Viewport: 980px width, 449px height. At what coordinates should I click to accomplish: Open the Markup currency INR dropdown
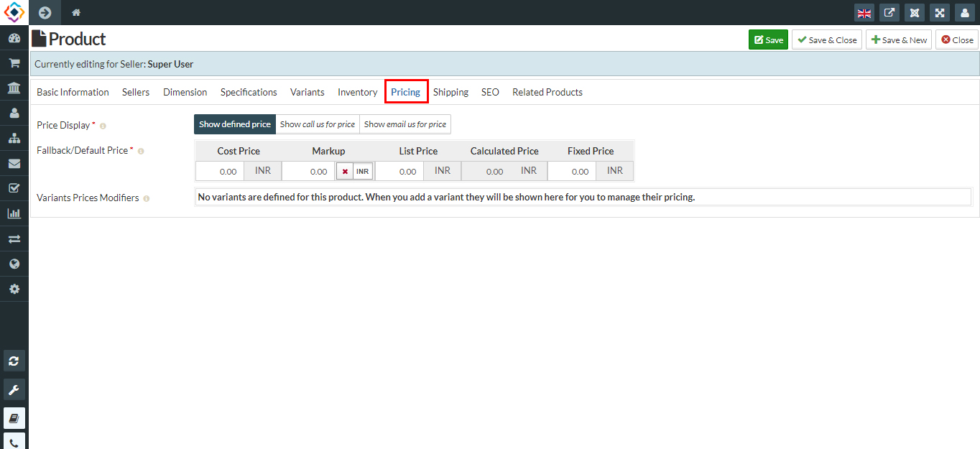[363, 170]
